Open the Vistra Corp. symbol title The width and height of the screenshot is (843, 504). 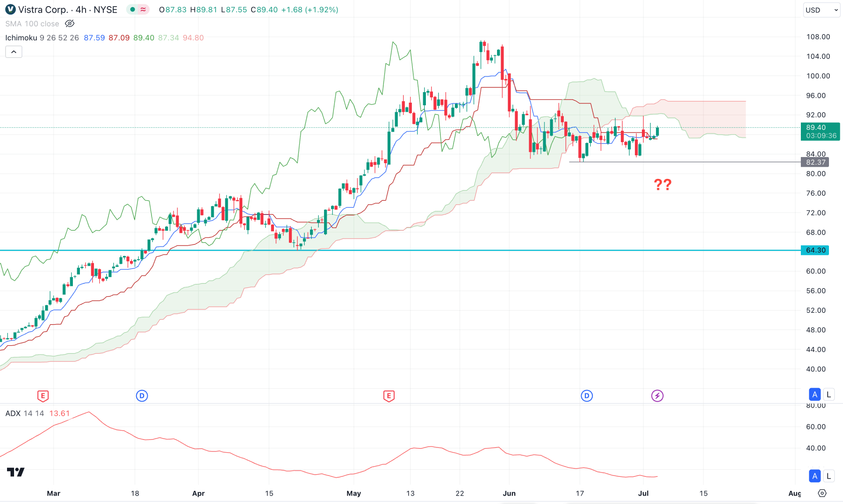click(x=43, y=10)
